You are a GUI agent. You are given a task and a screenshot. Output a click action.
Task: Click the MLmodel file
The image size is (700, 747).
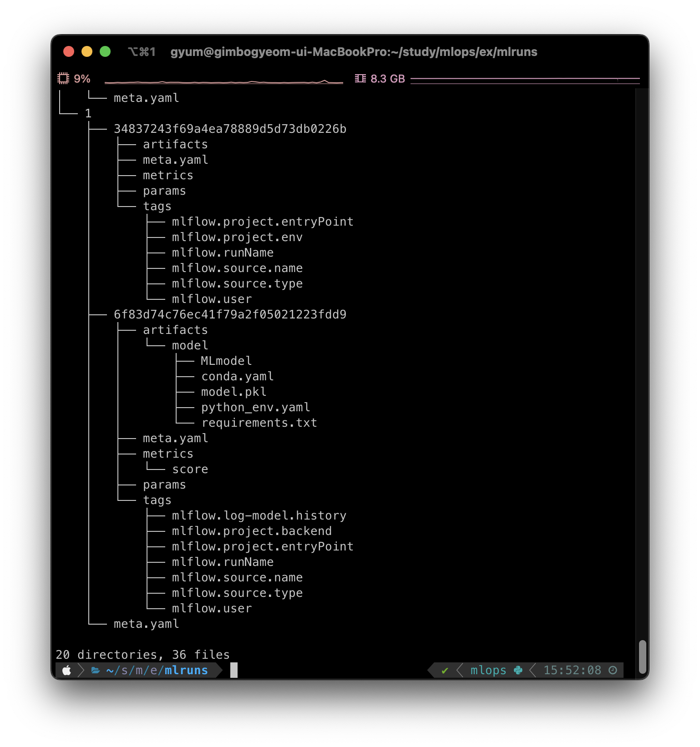click(x=227, y=361)
